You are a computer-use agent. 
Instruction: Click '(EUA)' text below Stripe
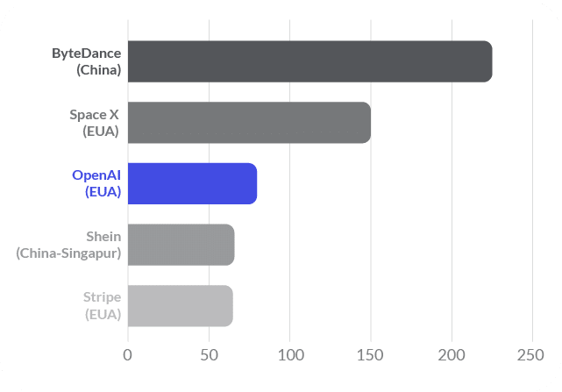pos(102,315)
